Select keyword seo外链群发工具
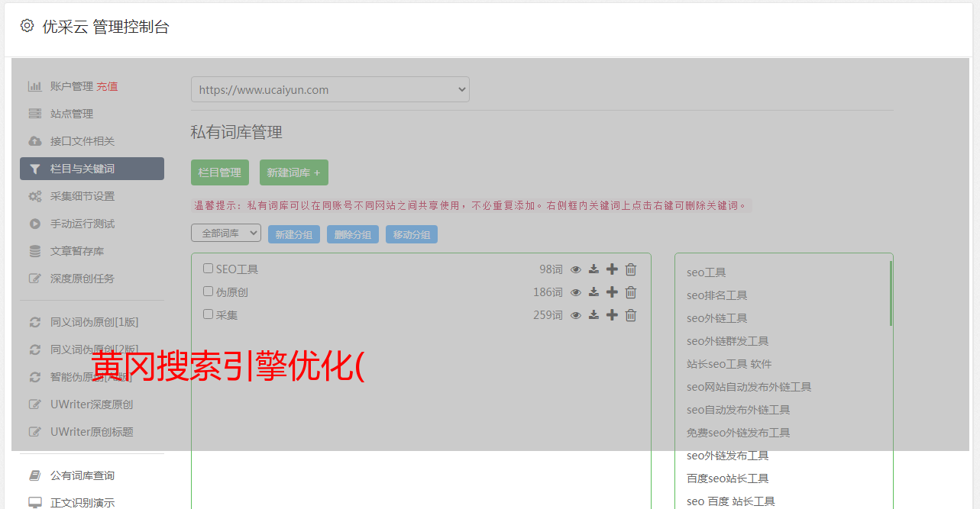The height and width of the screenshot is (509, 980). pyautogui.click(x=727, y=341)
